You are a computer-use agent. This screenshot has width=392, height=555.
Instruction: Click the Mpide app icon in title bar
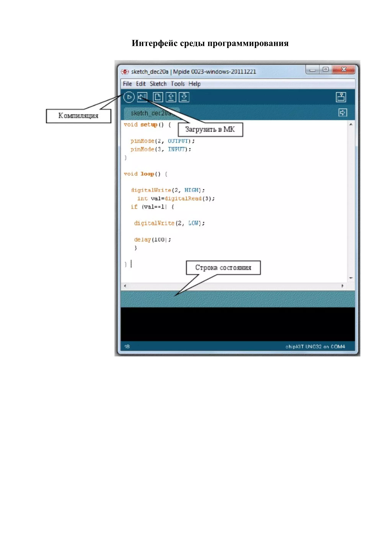tap(125, 72)
